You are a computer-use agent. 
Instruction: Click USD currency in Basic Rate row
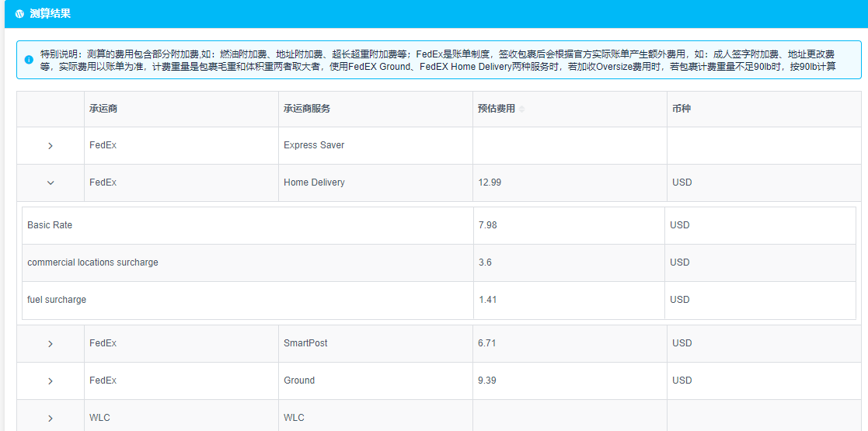680,225
